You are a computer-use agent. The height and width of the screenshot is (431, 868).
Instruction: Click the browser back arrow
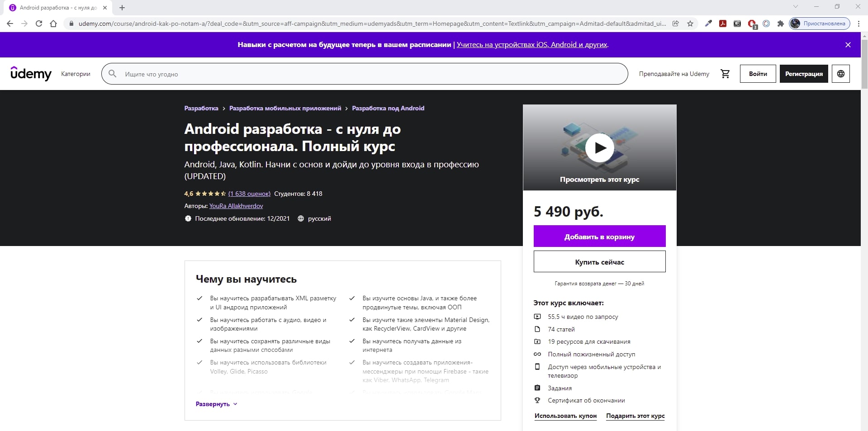click(x=10, y=24)
